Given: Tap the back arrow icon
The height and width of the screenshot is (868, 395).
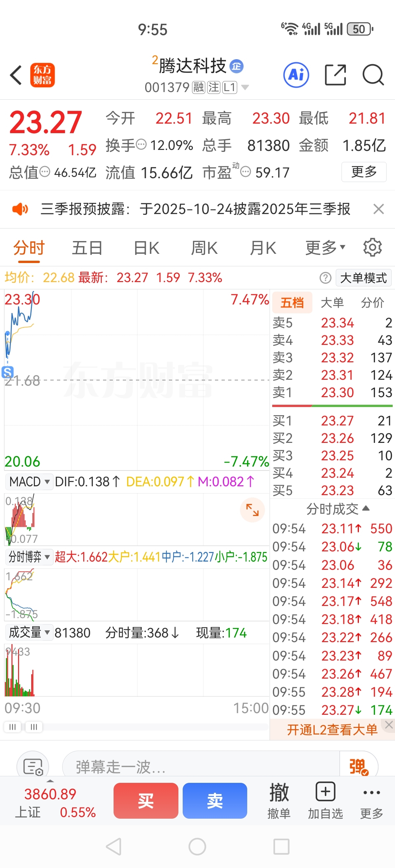Looking at the screenshot, I should coord(16,75).
